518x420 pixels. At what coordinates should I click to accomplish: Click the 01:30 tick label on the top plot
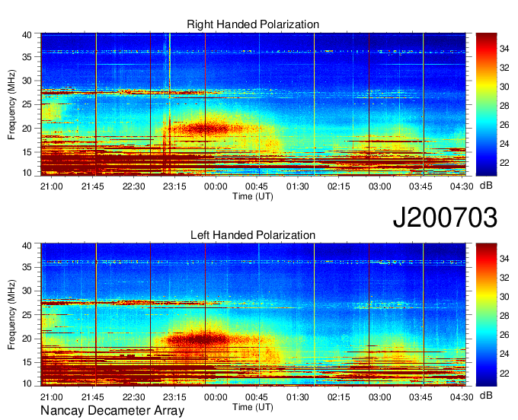coord(298,186)
